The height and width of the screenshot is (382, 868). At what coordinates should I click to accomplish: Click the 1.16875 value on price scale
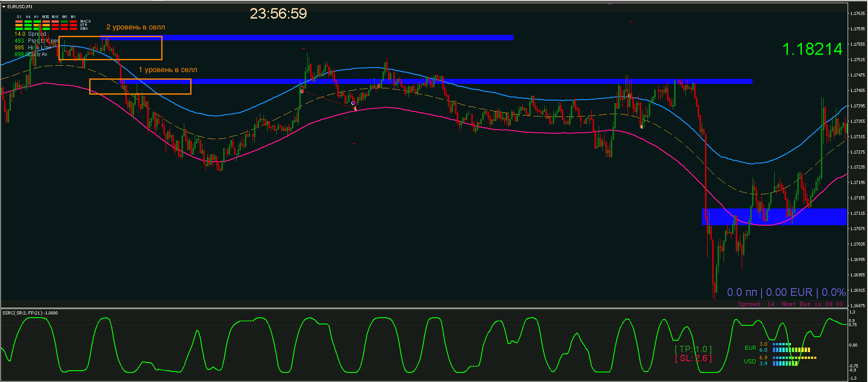click(857, 305)
